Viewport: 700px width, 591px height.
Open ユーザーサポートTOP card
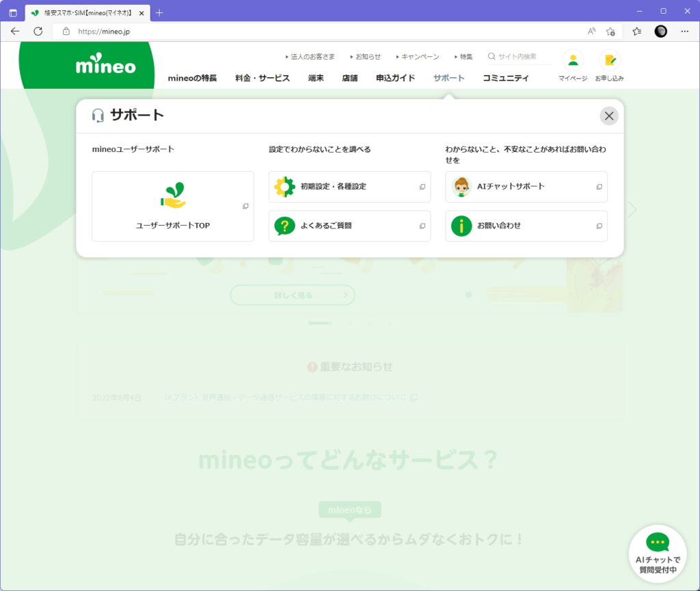173,207
